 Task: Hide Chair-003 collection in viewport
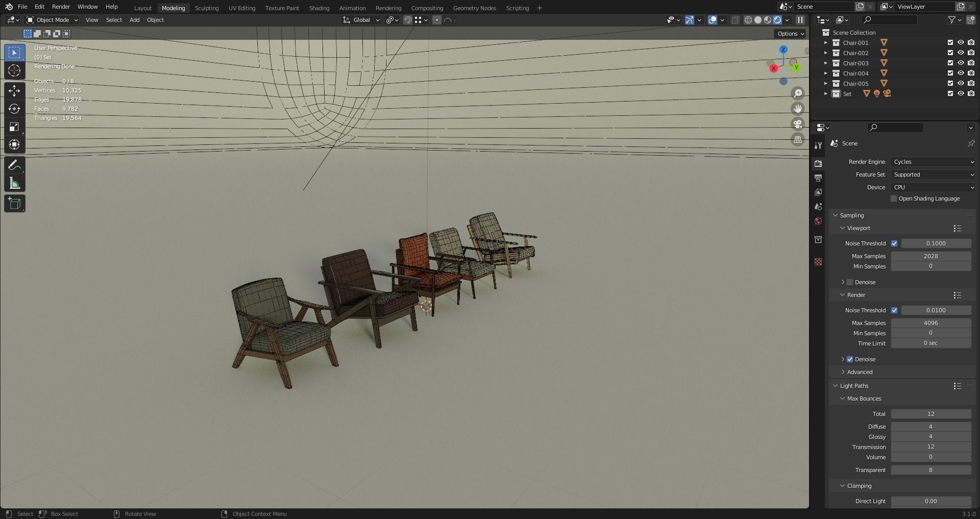[x=961, y=63]
